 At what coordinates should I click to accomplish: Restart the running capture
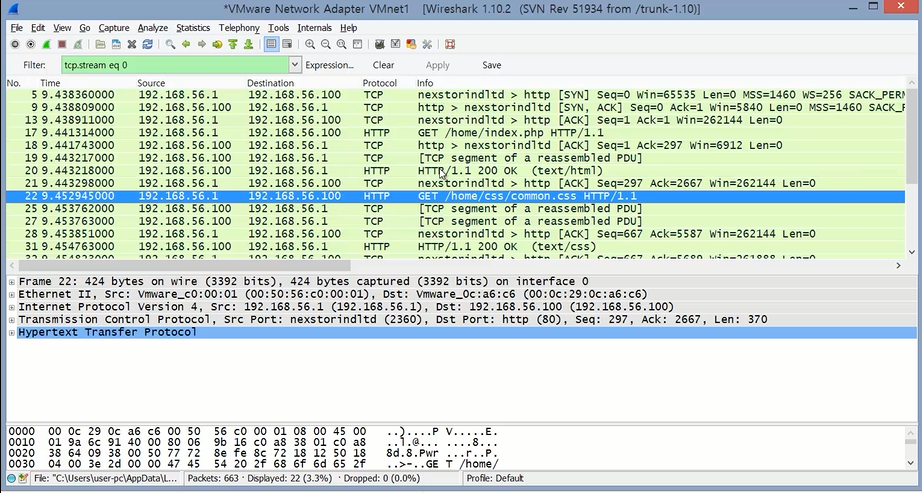[78, 44]
